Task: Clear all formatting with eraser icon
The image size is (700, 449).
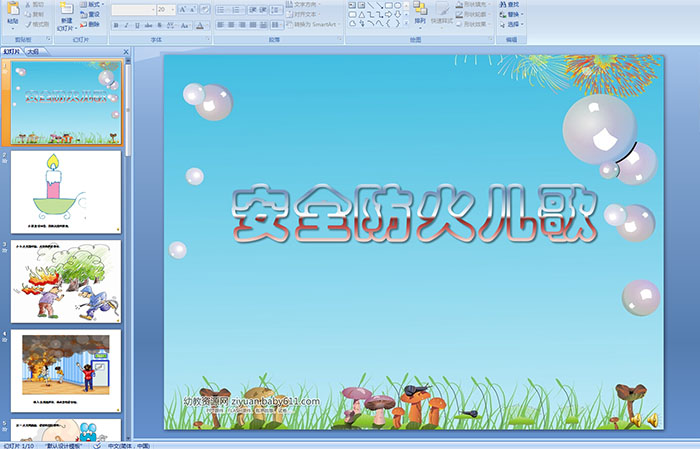Action: pos(205,9)
